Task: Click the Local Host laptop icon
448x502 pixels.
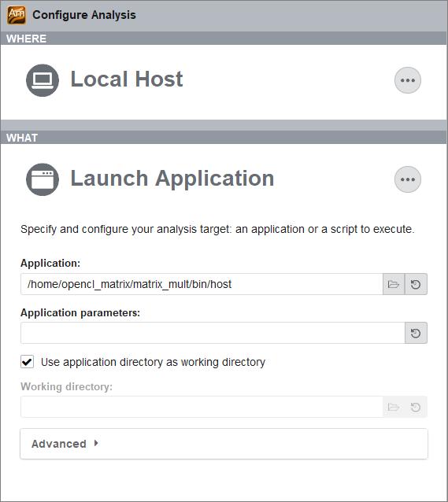Action: pyautogui.click(x=43, y=80)
